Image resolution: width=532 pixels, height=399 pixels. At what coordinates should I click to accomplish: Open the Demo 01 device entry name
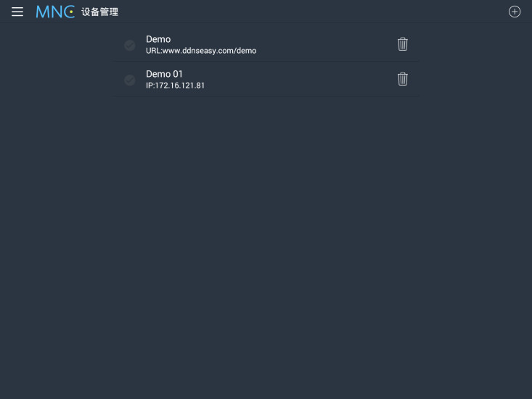tap(164, 74)
